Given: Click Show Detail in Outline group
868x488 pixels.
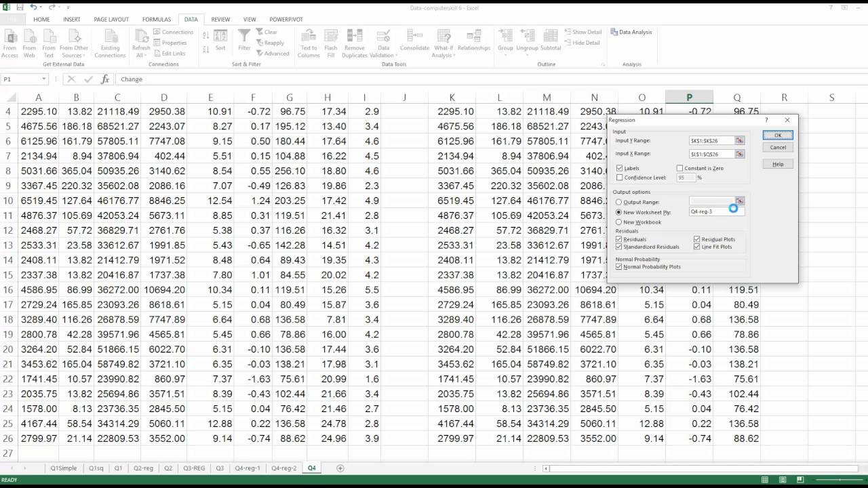Looking at the screenshot, I should click(x=583, y=32).
